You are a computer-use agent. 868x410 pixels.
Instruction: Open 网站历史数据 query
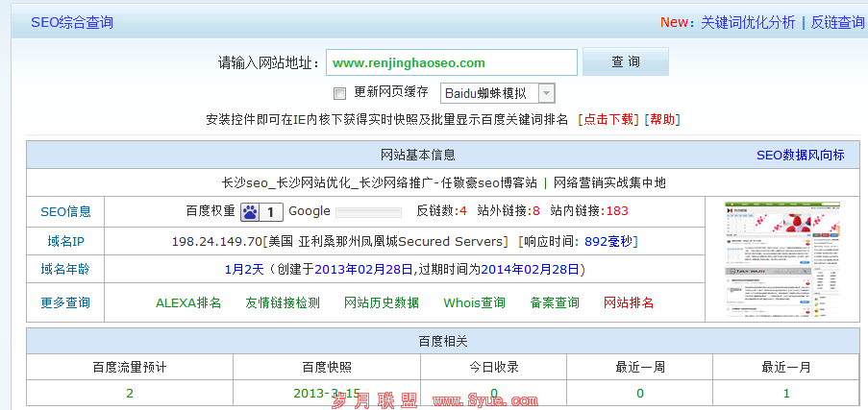(x=382, y=302)
